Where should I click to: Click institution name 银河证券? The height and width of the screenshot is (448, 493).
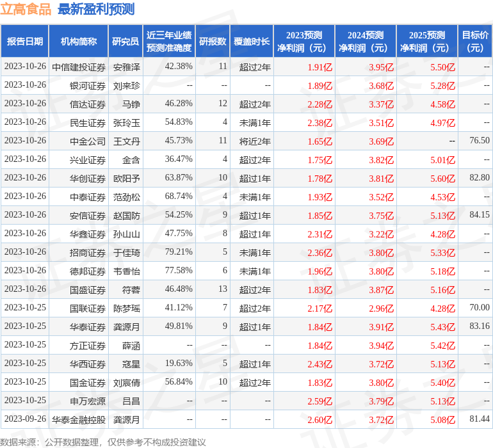pyautogui.click(x=88, y=86)
